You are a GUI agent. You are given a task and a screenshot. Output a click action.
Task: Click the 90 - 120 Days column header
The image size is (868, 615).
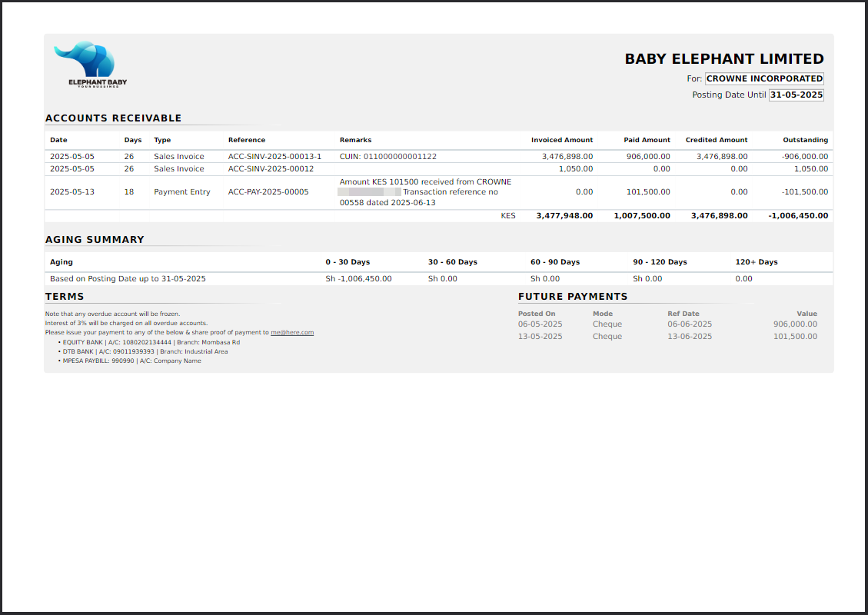(x=660, y=262)
